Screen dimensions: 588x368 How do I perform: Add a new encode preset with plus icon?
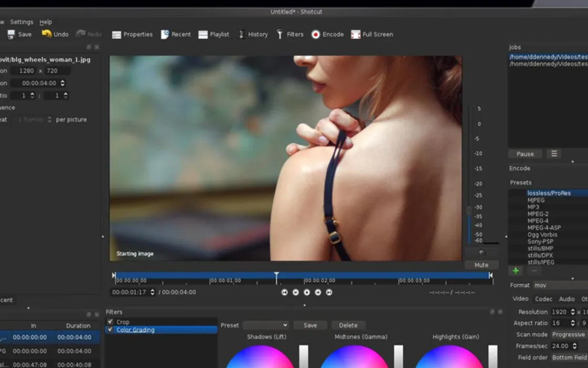click(516, 271)
